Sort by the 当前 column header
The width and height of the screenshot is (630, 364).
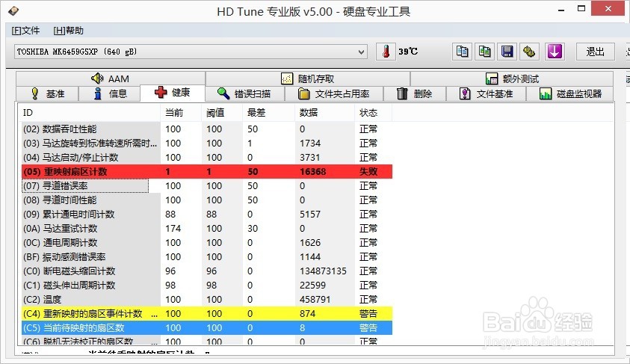(181, 113)
